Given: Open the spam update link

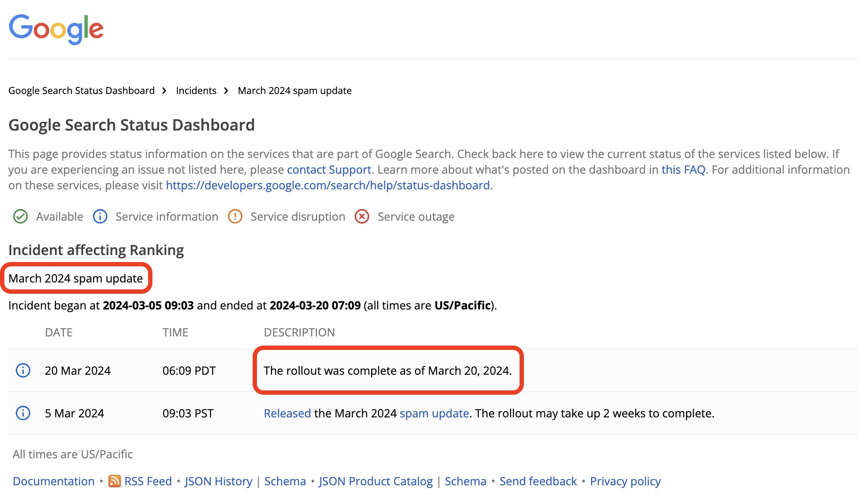Looking at the screenshot, I should [x=434, y=413].
